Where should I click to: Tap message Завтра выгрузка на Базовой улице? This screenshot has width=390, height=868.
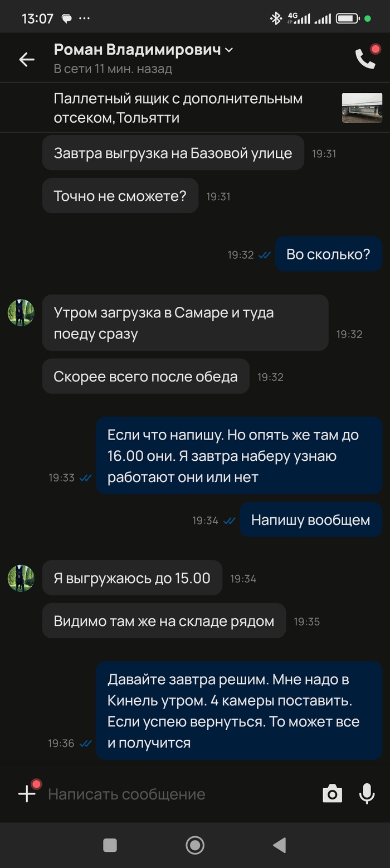click(173, 153)
